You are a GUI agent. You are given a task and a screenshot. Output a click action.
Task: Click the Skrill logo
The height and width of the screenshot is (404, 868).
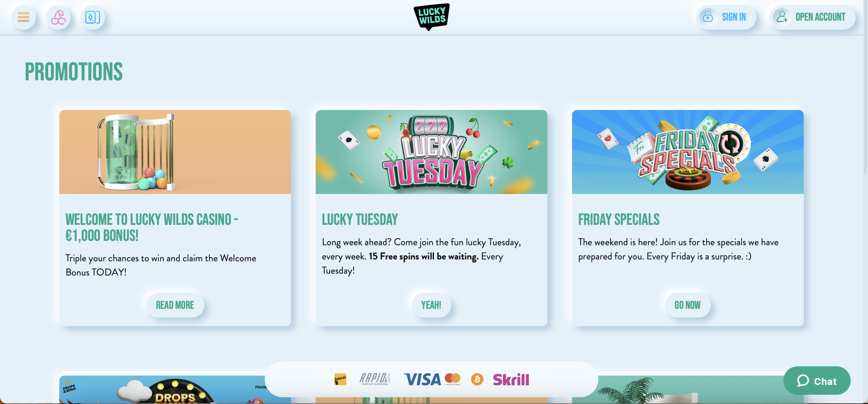pyautogui.click(x=511, y=379)
